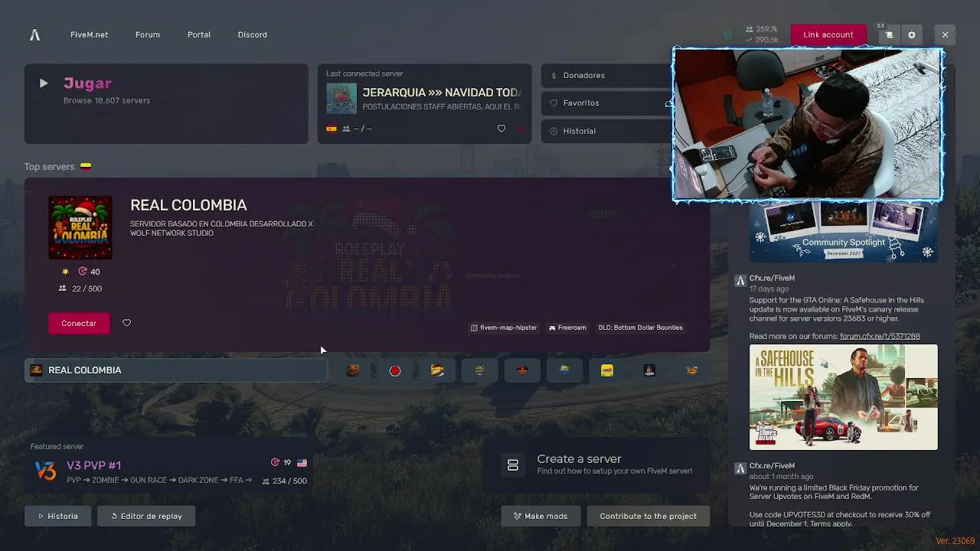Click Contribute to the project
Viewport: 980px width, 551px height.
[x=648, y=516]
